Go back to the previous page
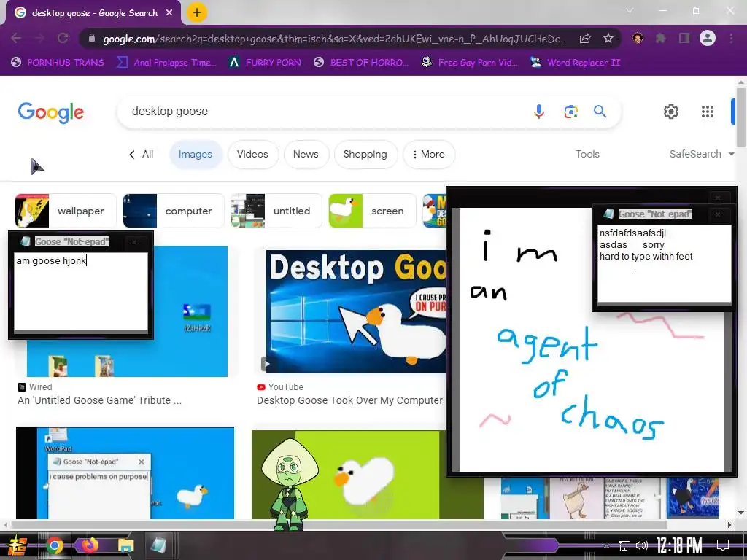Viewport: 747px width, 560px height. pyautogui.click(x=16, y=38)
